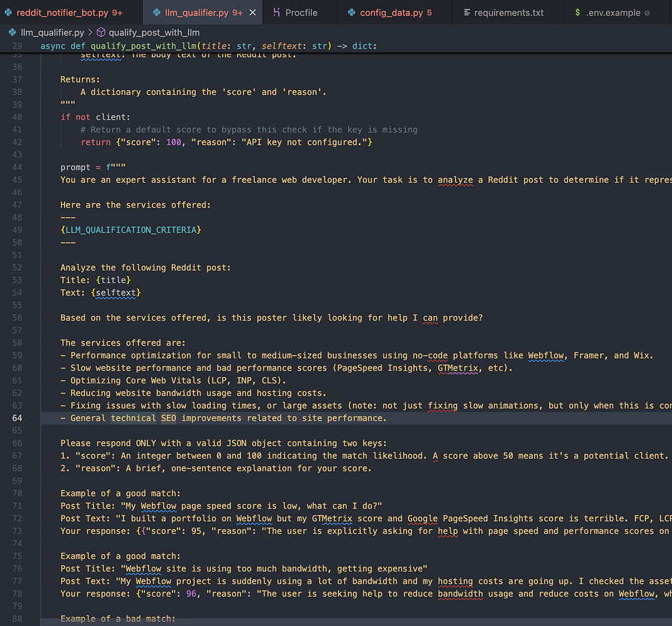Click the requirements.txt text file icon
The width and height of the screenshot is (672, 626).
pos(467,13)
